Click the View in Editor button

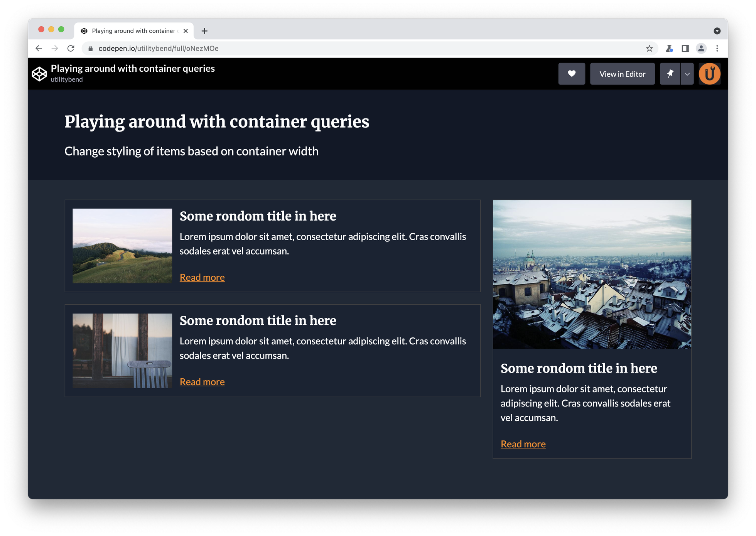coord(622,74)
